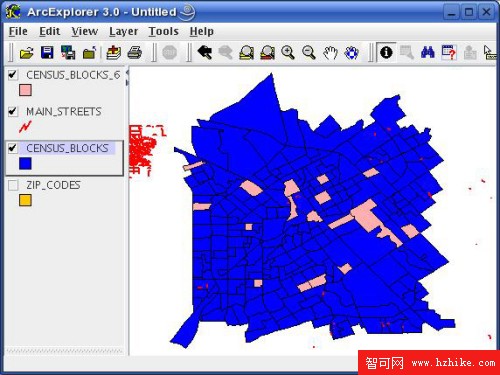Open the Layer menu
This screenshot has width=500, height=375.
(x=123, y=31)
